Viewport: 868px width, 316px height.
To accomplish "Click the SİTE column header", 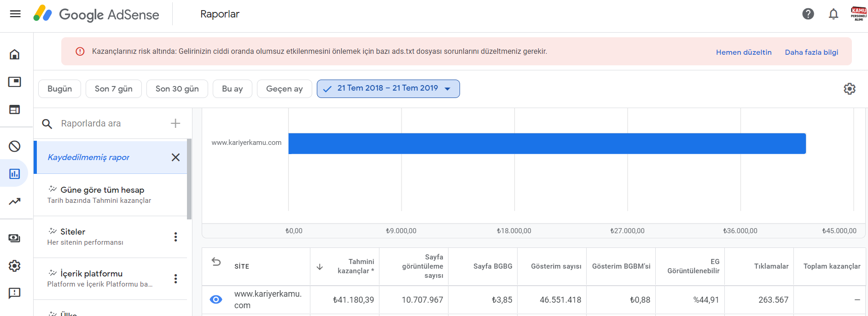I will click(x=242, y=266).
